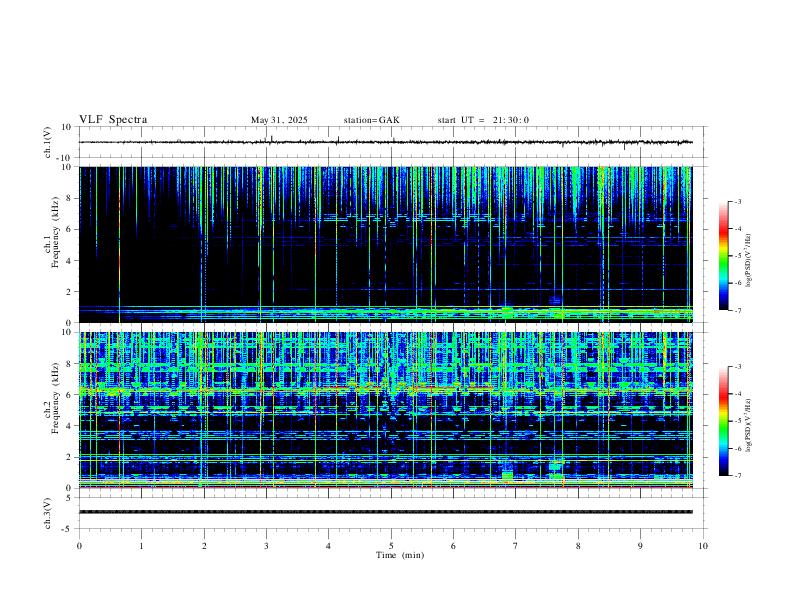The height and width of the screenshot is (612, 792).
Task: Click the date 'May 31, 2025'
Action: pyautogui.click(x=279, y=120)
